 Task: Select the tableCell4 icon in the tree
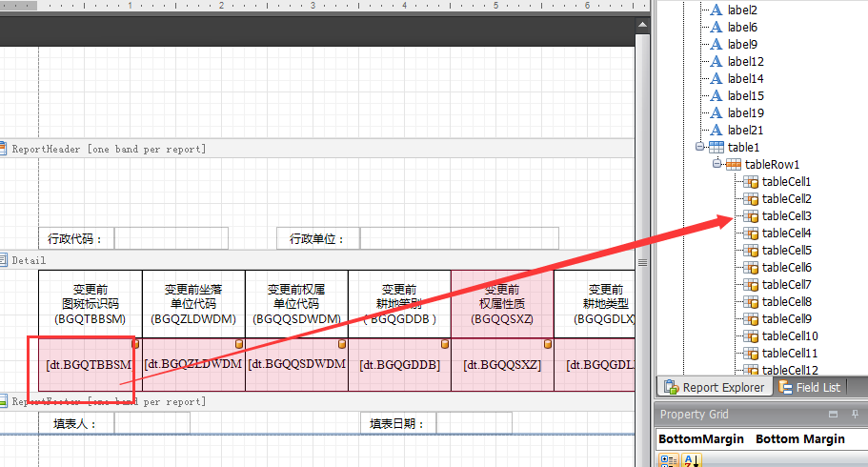click(751, 233)
